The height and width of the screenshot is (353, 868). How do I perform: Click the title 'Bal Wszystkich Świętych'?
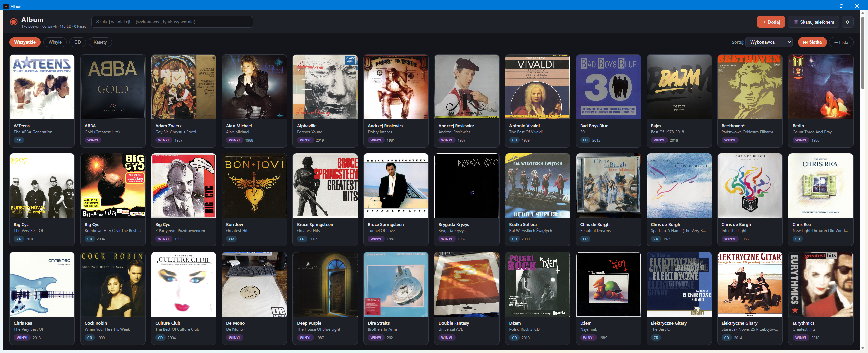point(531,231)
